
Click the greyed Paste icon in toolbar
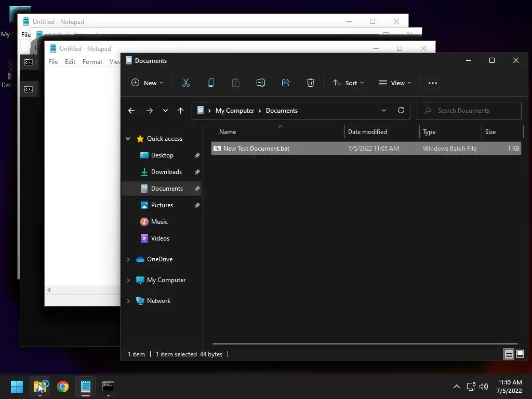pyautogui.click(x=236, y=83)
